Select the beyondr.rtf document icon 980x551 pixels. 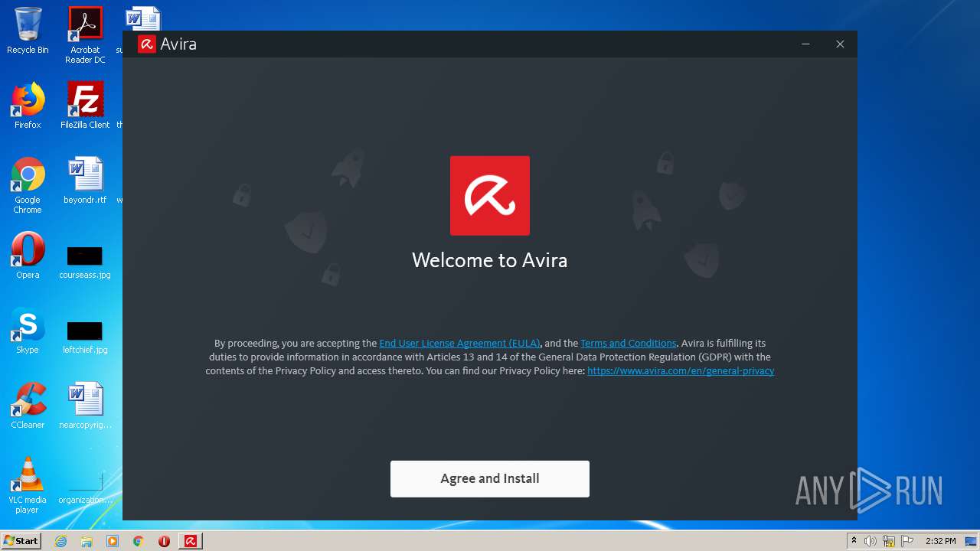[x=85, y=181]
